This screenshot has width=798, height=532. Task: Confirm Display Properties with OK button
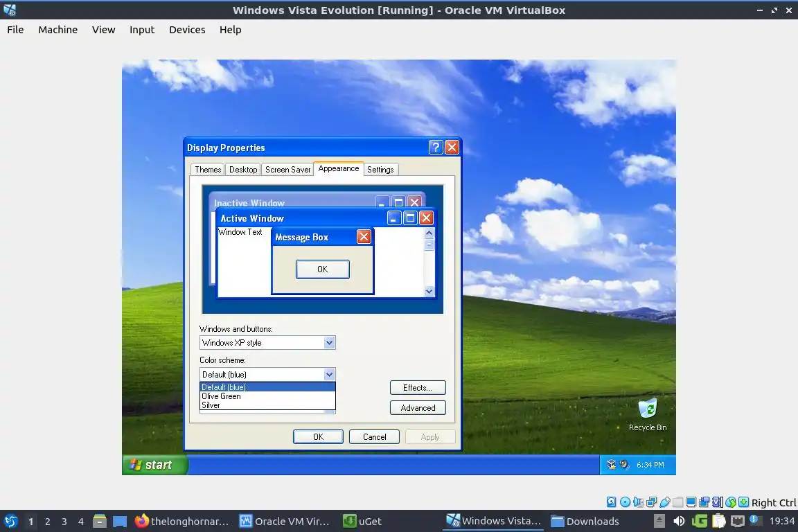pyautogui.click(x=318, y=437)
